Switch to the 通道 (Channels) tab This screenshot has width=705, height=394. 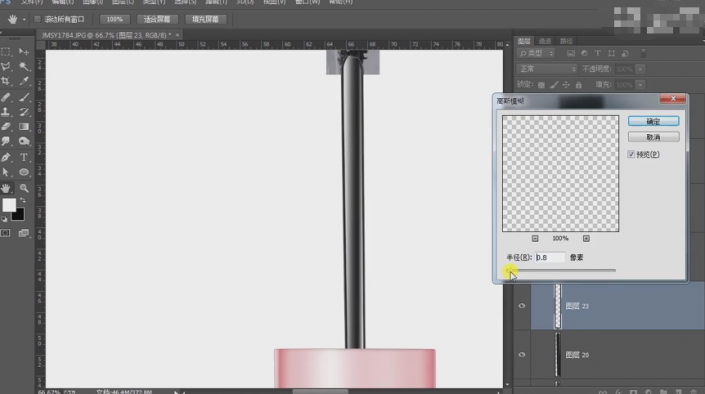pyautogui.click(x=545, y=41)
